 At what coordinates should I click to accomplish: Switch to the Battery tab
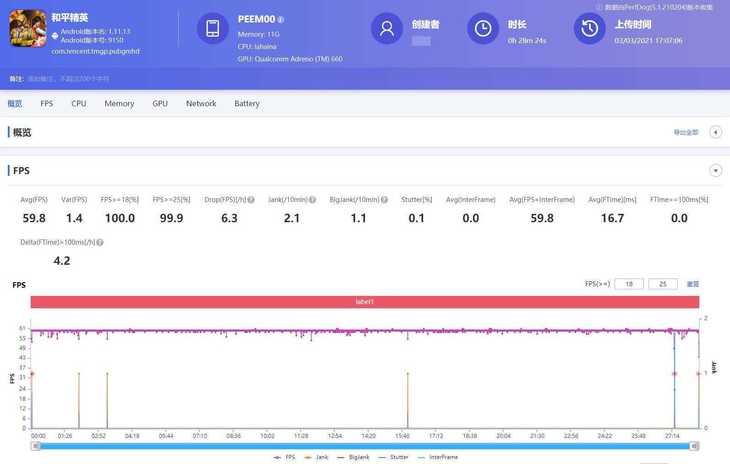246,104
